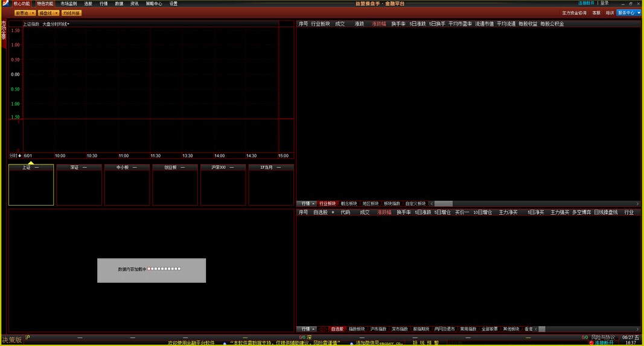Open the 市场监测 menu
Screen dimensions: 644x346
click(x=69, y=4)
